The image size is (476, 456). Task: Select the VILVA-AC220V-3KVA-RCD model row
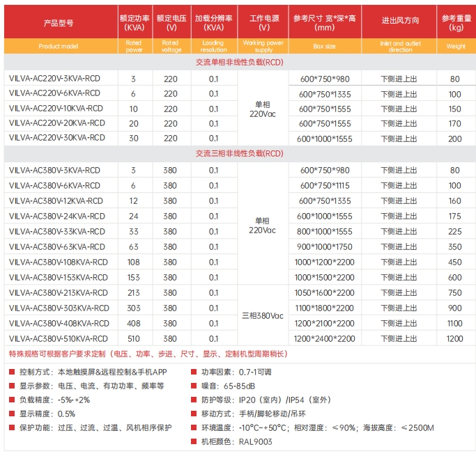[x=57, y=79]
